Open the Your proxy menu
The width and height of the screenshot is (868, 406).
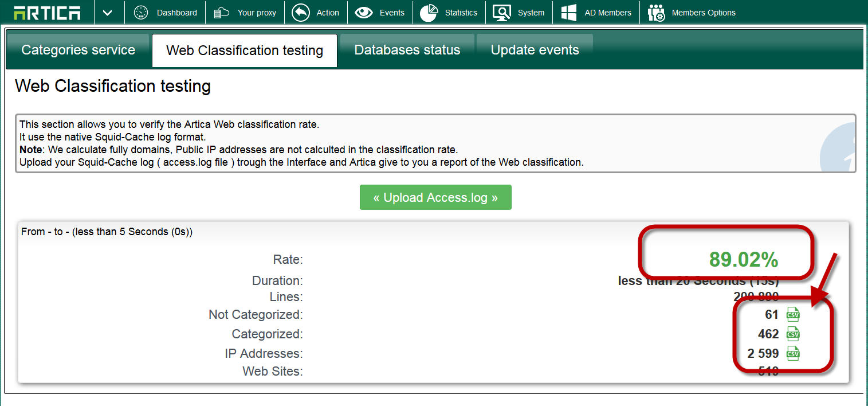tap(245, 13)
